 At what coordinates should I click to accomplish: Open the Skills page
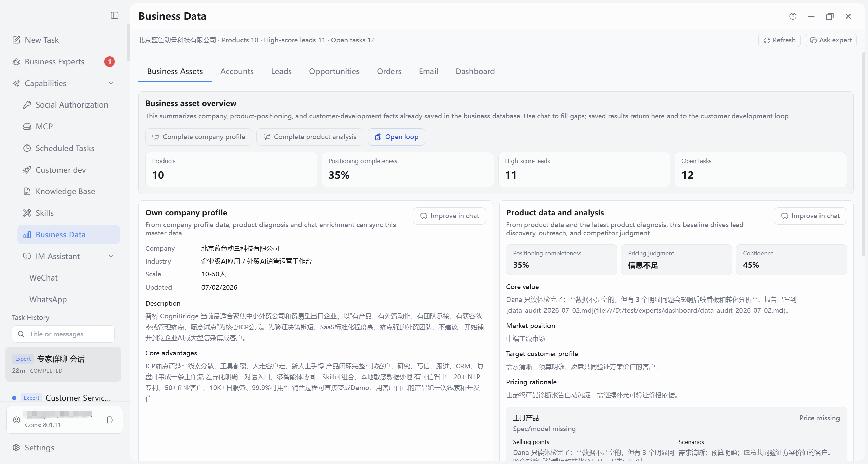(x=44, y=213)
